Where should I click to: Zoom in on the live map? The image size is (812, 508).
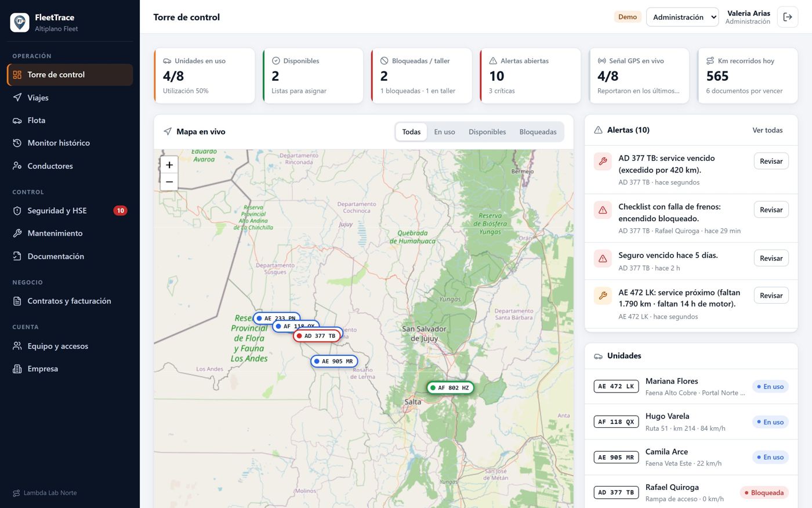tap(169, 165)
